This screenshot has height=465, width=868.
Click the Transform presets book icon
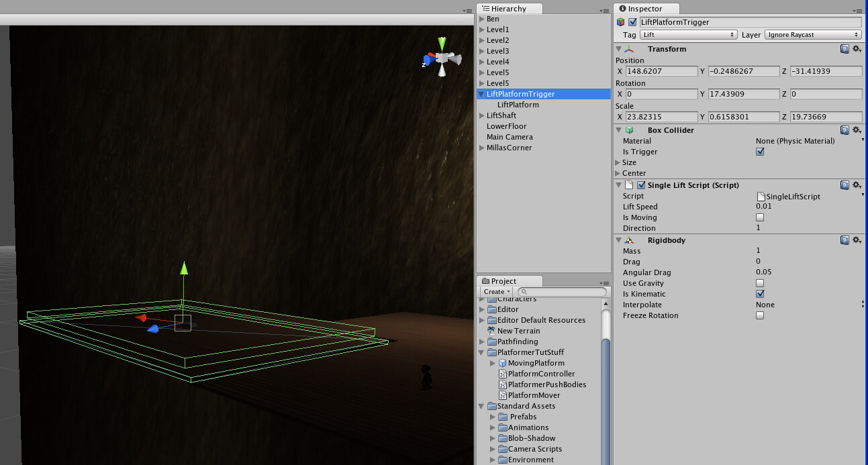[x=845, y=49]
